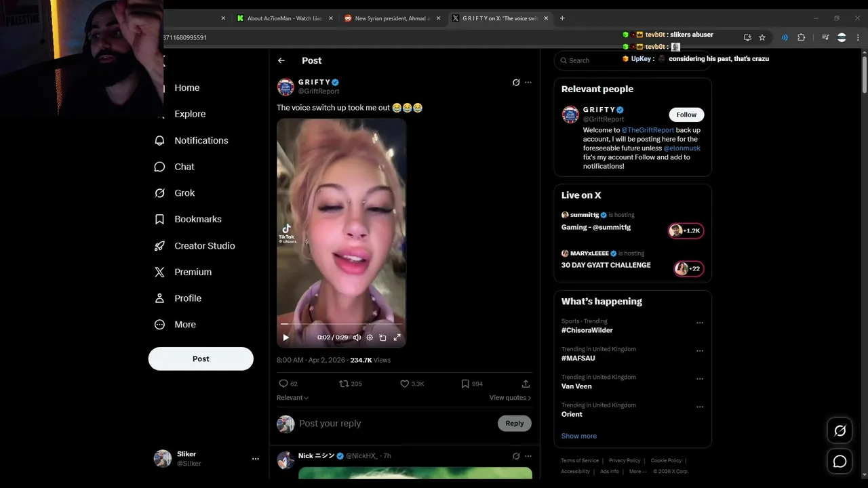This screenshot has width=868, height=488.
Task: Open options for the #ChisoraWilder trend
Action: pyautogui.click(x=700, y=323)
